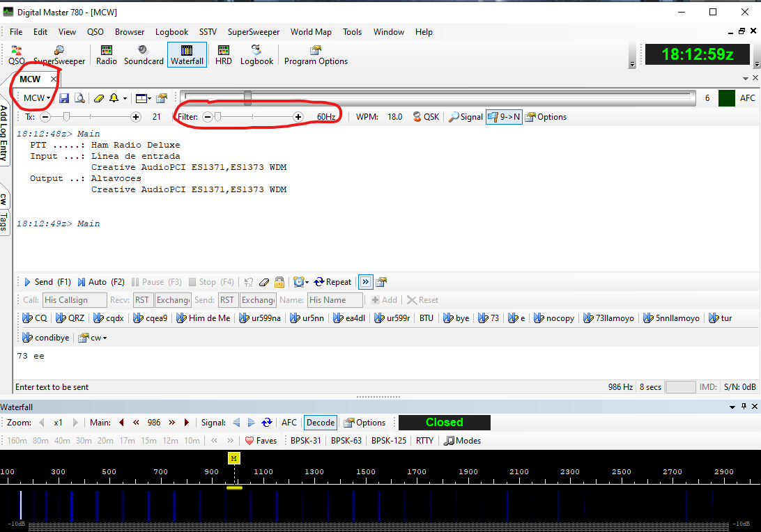Send the CQ macro
761x532 pixels.
click(35, 318)
